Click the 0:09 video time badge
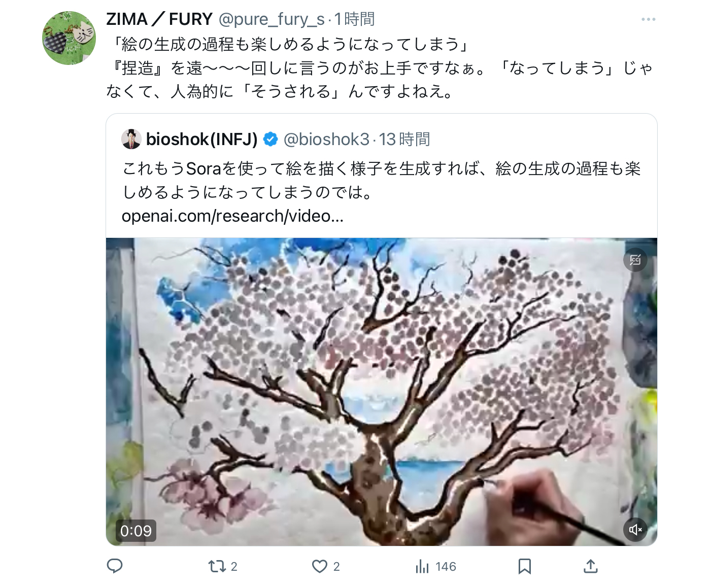 pyautogui.click(x=136, y=531)
